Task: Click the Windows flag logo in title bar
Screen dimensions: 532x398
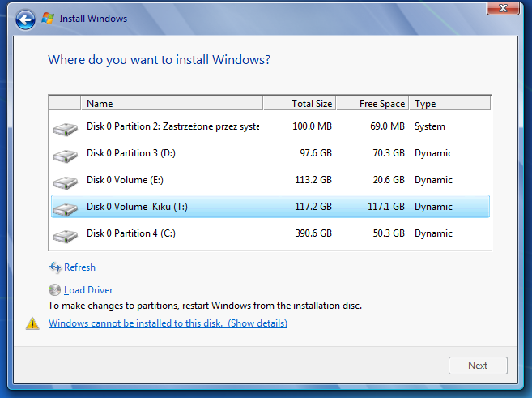Action: [x=48, y=19]
